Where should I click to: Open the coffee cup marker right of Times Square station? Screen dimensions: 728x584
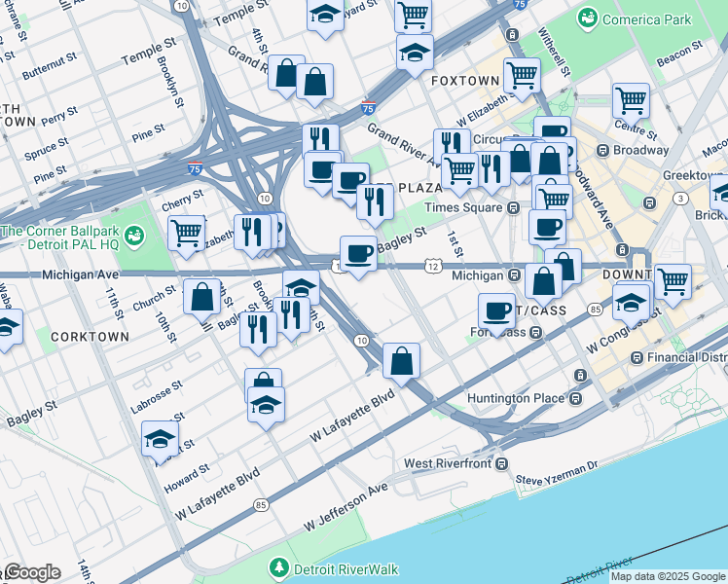[x=547, y=230]
